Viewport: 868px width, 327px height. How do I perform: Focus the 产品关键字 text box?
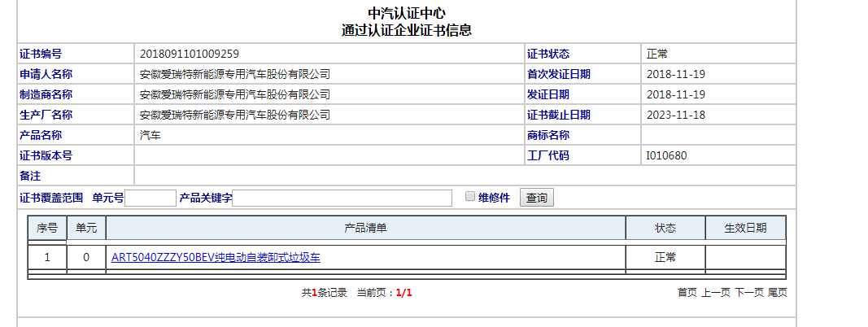(342, 198)
